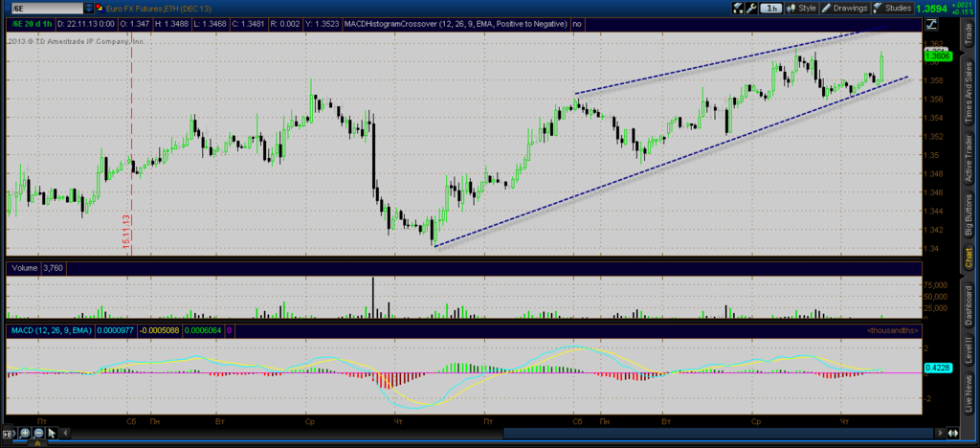Open the Level II side tab
Viewport: 980px width, 448px height.
pos(969,351)
